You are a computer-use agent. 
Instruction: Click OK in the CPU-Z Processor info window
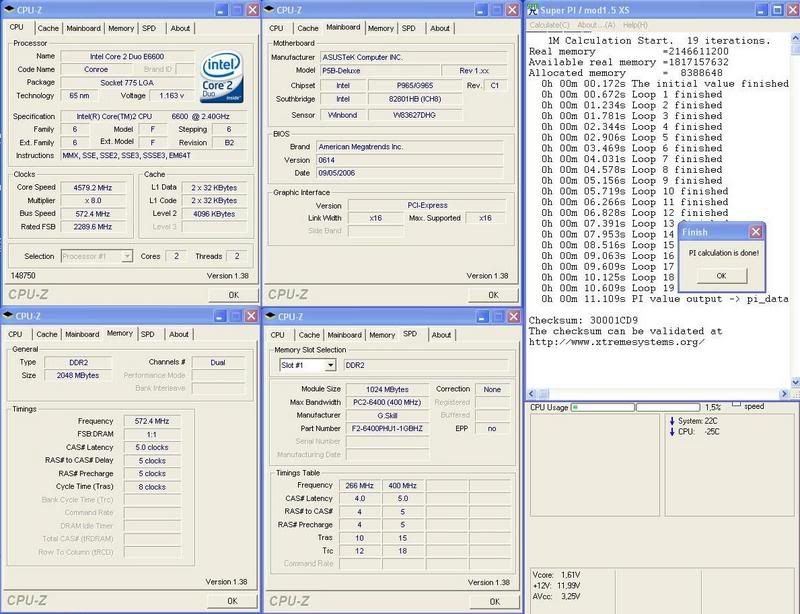pyautogui.click(x=234, y=295)
